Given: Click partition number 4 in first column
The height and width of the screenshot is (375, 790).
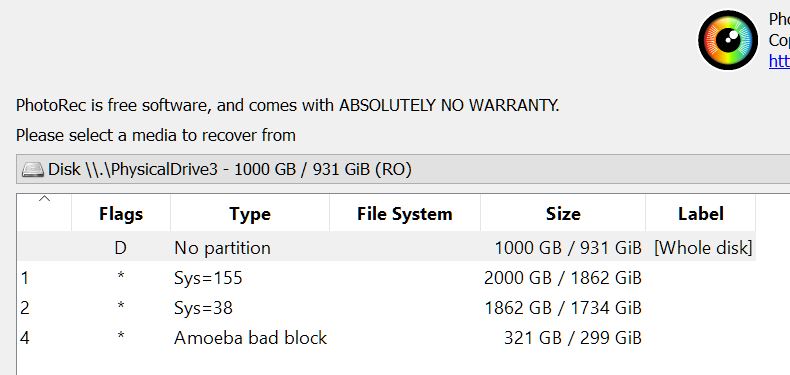Looking at the screenshot, I should 25,338.
